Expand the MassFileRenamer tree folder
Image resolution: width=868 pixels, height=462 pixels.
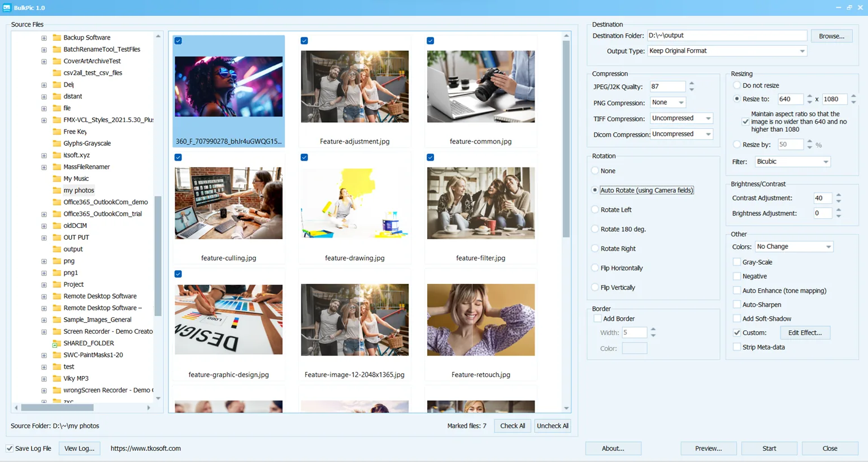(44, 167)
